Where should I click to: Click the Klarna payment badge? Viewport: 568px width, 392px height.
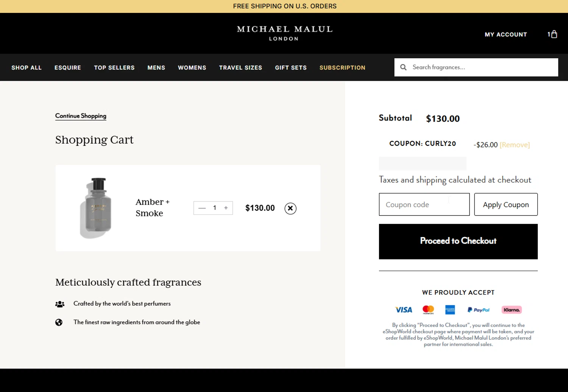(512, 310)
